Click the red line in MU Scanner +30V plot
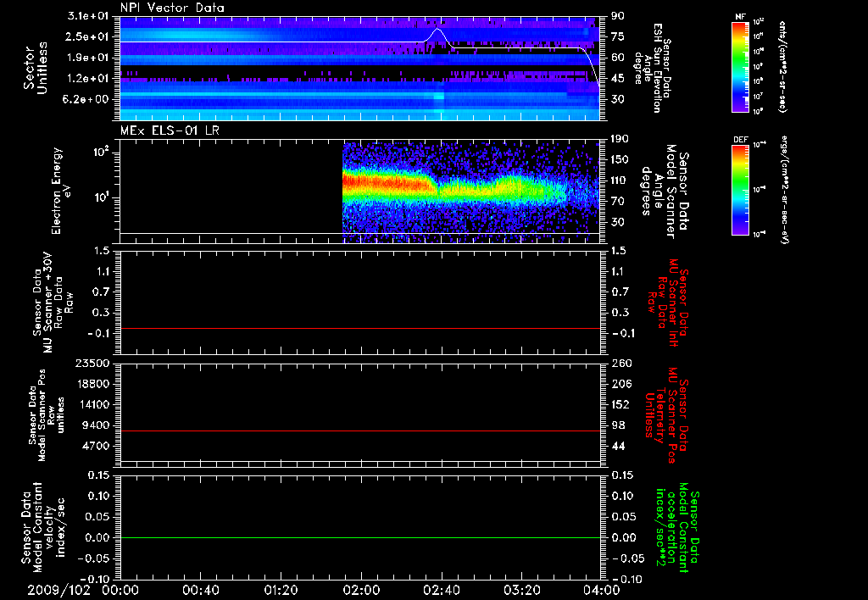This screenshot has height=600, width=868. pos(359,328)
